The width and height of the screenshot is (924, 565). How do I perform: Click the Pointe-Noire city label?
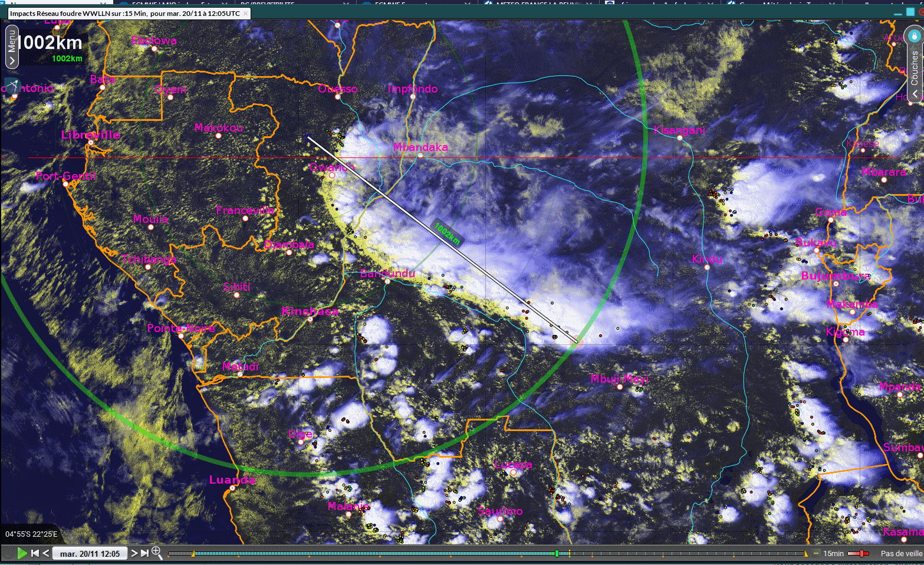click(181, 328)
